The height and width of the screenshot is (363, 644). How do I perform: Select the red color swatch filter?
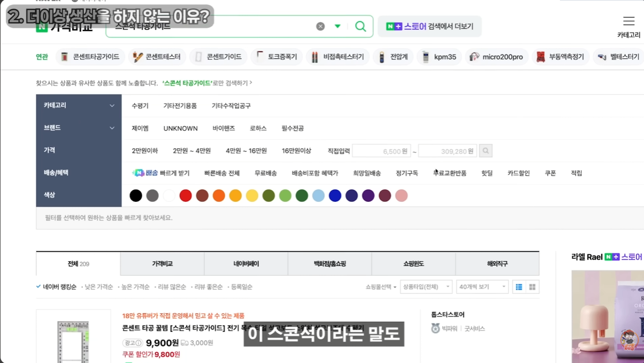[x=186, y=195]
